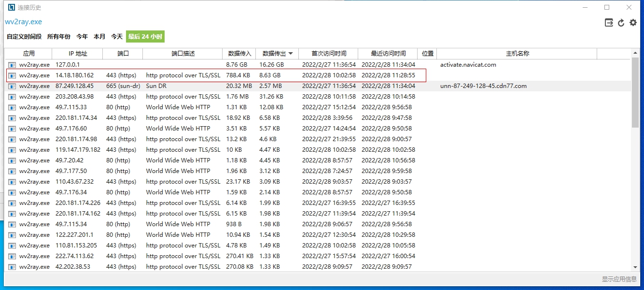644x290 pixels.
Task: Switch to the 所有年份 filter
Action: point(59,37)
